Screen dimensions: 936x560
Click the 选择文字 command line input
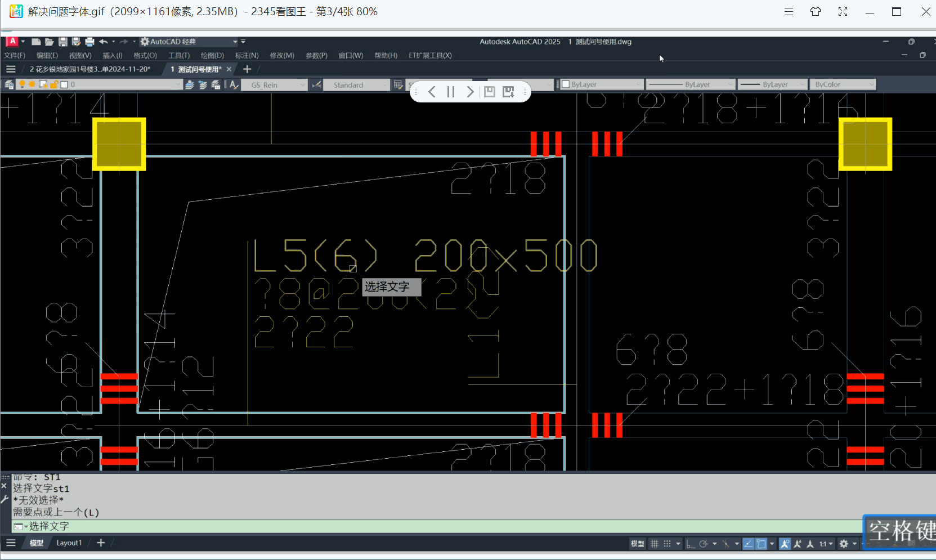[x=437, y=526]
